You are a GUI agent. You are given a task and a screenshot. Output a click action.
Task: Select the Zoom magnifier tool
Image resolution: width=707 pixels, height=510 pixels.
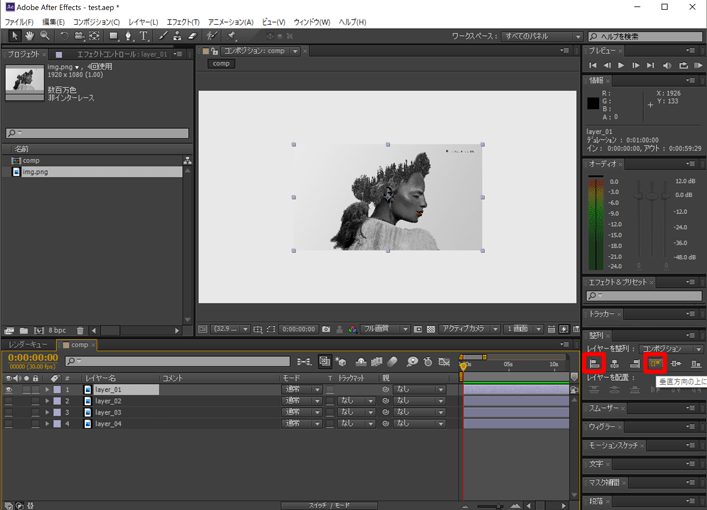tap(45, 36)
